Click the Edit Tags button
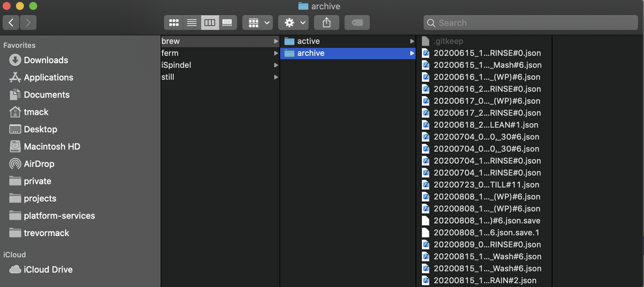 (x=357, y=23)
